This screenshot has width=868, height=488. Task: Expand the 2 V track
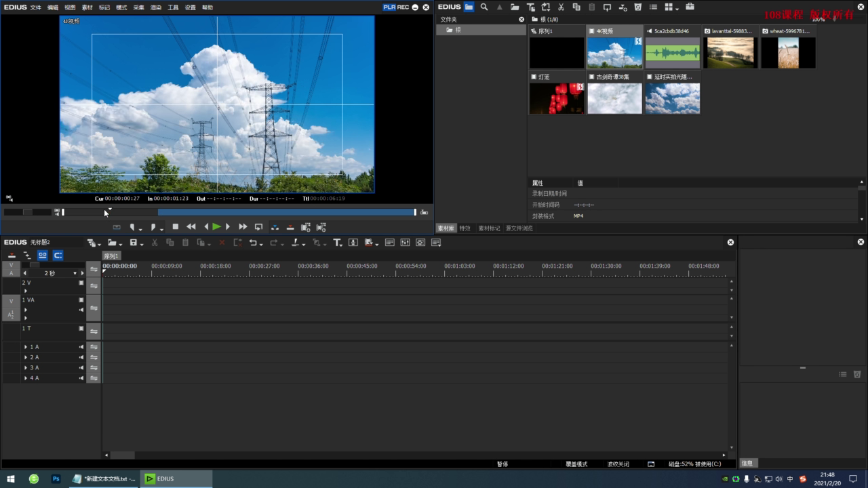click(26, 291)
